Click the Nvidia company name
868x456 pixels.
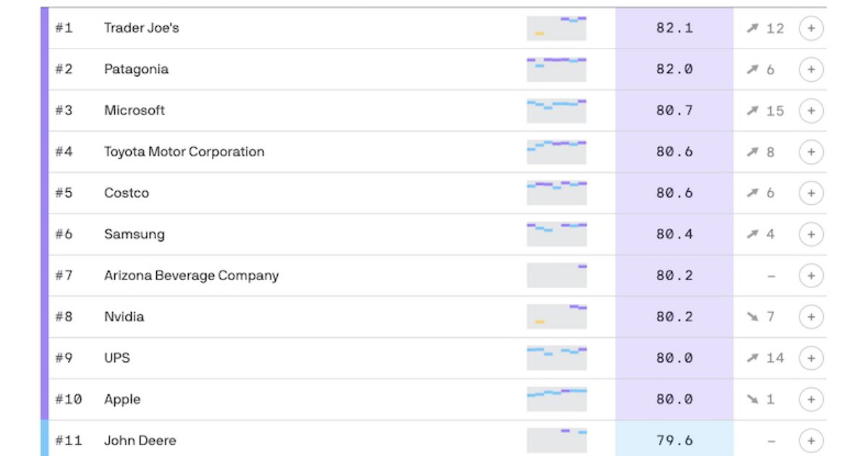(124, 317)
